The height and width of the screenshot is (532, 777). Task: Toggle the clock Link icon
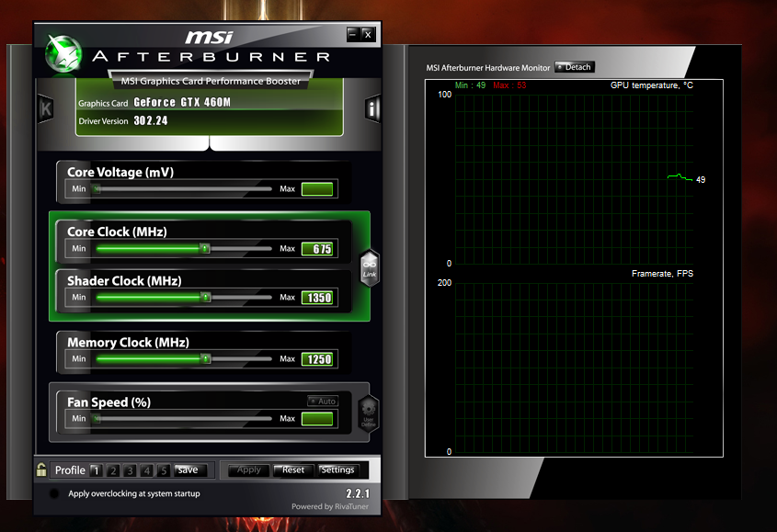pos(369,268)
